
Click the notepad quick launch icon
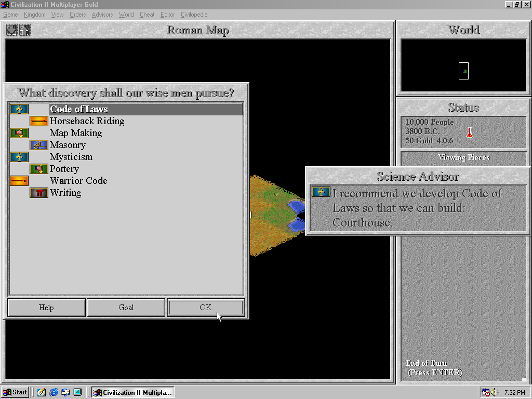tap(42, 392)
